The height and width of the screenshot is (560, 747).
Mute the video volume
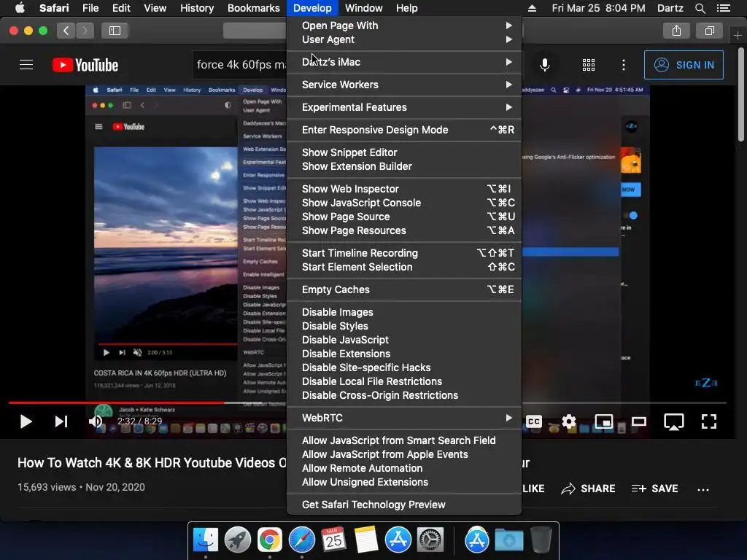(x=96, y=421)
